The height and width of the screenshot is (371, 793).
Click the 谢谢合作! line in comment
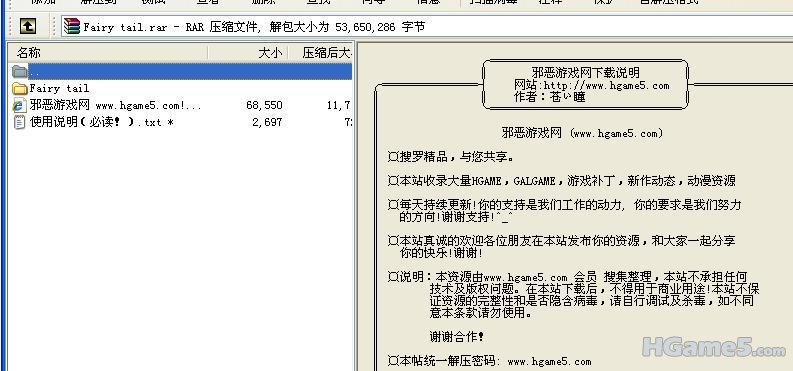click(457, 337)
